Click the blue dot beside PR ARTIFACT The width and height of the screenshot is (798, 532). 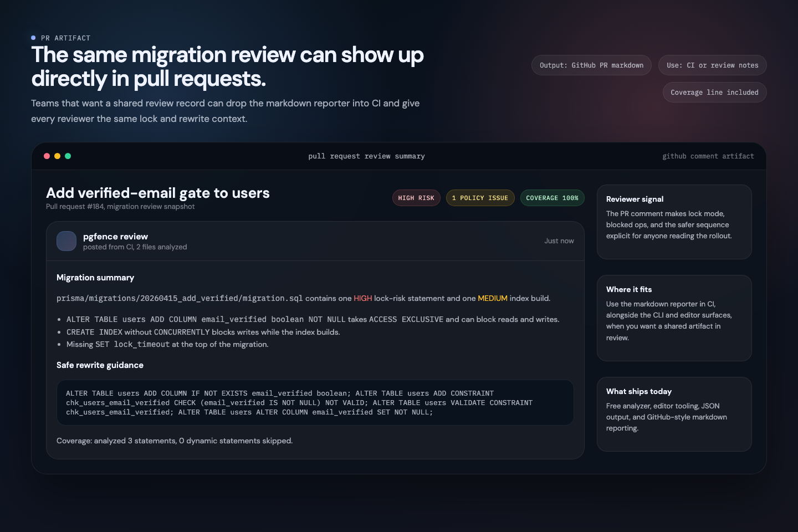click(33, 38)
